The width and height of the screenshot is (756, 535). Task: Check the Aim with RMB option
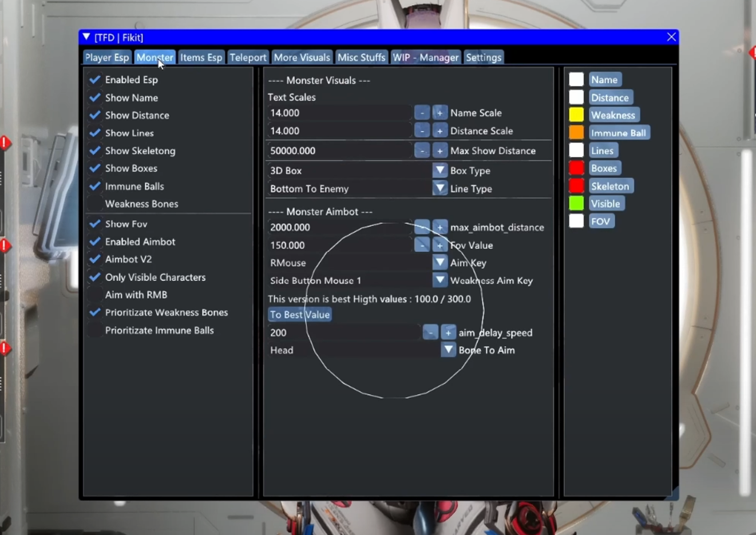click(x=95, y=295)
